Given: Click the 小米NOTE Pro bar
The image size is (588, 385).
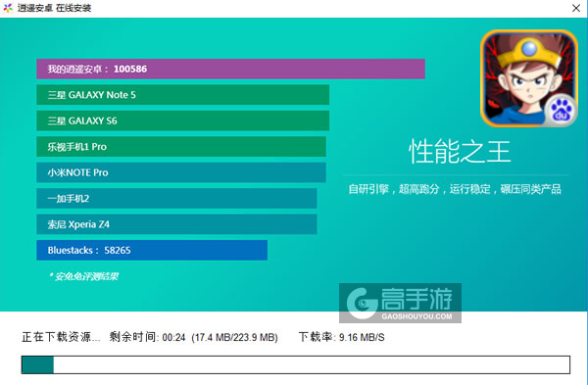Looking at the screenshot, I should click(x=181, y=172).
